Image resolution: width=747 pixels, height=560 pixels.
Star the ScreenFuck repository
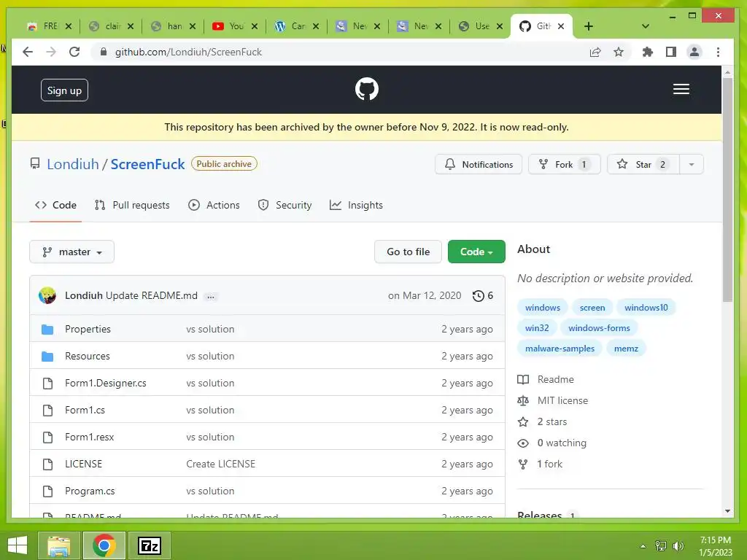pyautogui.click(x=643, y=164)
